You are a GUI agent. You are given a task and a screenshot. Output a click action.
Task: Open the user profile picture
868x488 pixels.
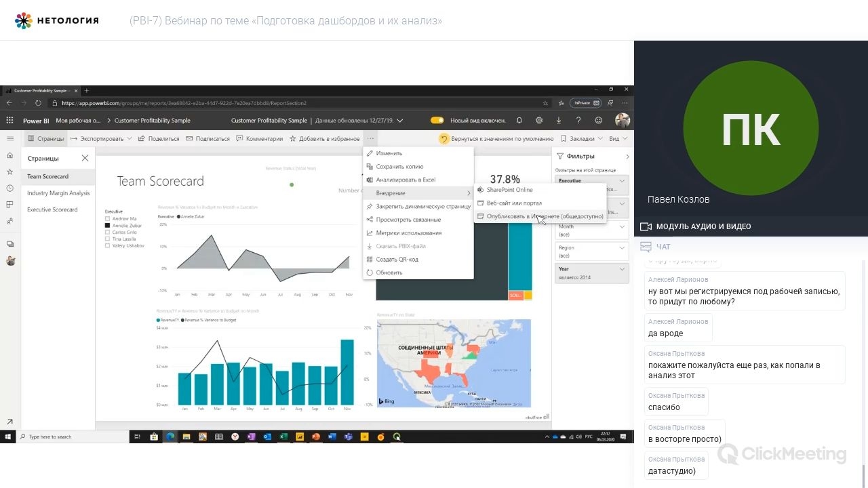click(622, 120)
